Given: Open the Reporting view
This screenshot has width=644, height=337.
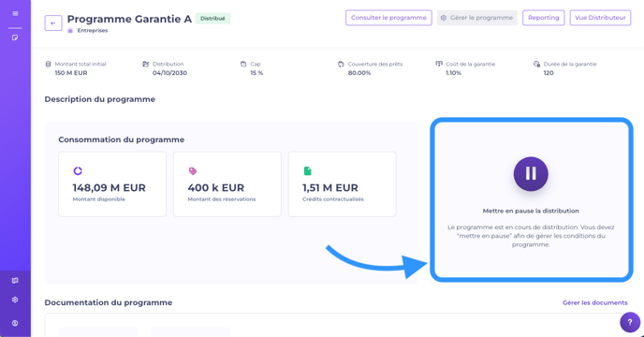Looking at the screenshot, I should click(x=543, y=18).
